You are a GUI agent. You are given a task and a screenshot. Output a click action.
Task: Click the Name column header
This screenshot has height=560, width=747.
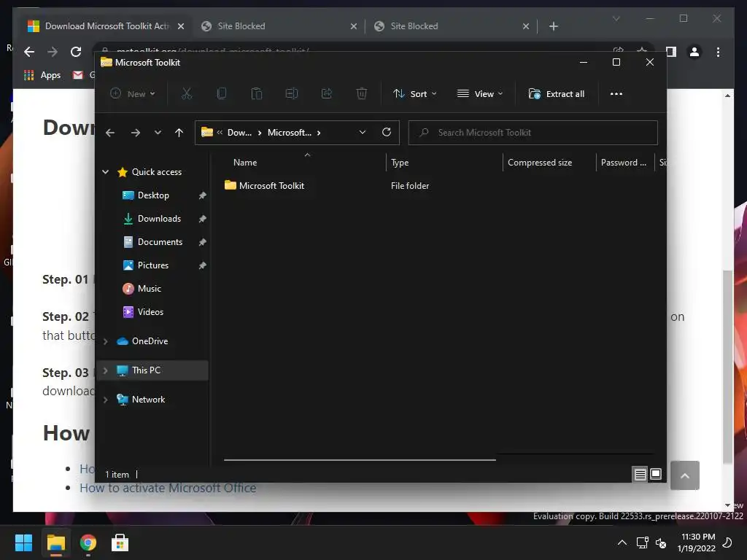pyautogui.click(x=245, y=163)
